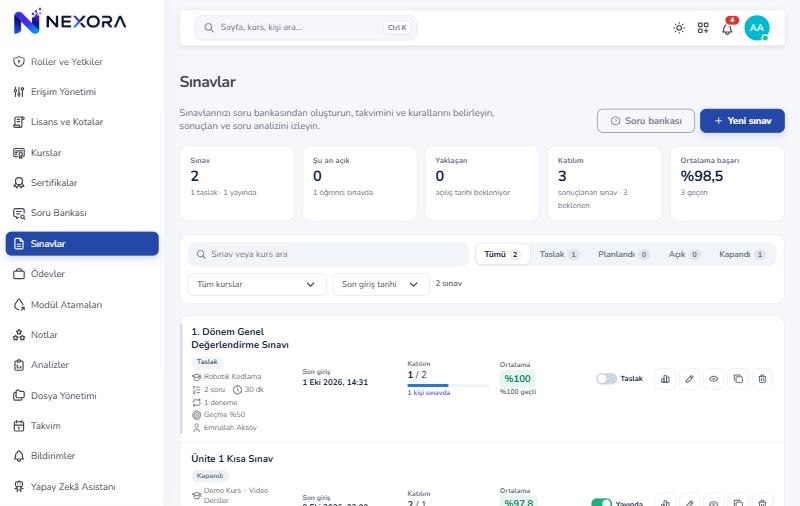Viewport: 800px width, 506px height.
Task: Toggle light/dark theme sun icon
Action: point(679,28)
